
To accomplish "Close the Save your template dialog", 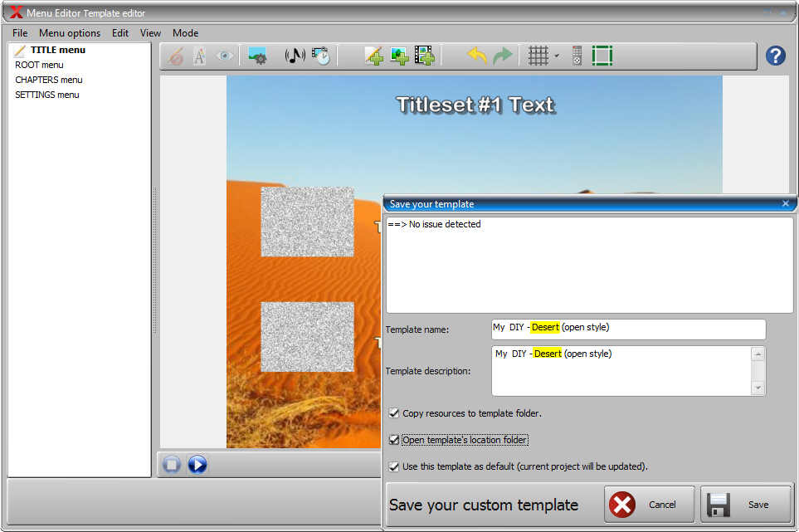I will (x=785, y=203).
